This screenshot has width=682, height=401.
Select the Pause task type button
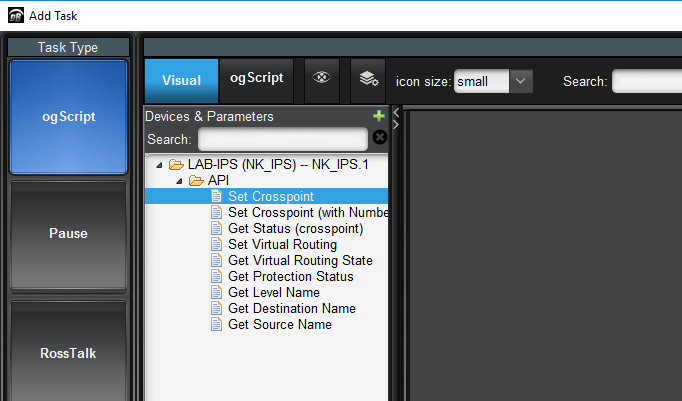pos(68,234)
